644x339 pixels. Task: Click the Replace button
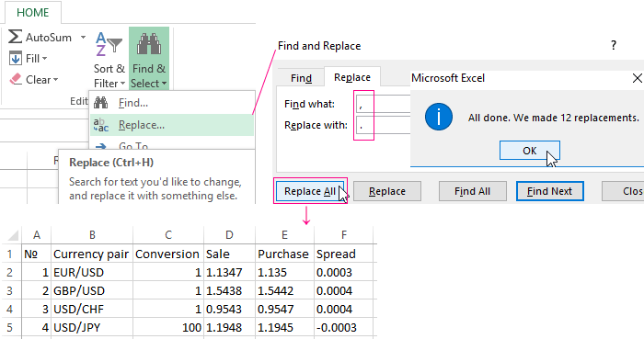(387, 191)
